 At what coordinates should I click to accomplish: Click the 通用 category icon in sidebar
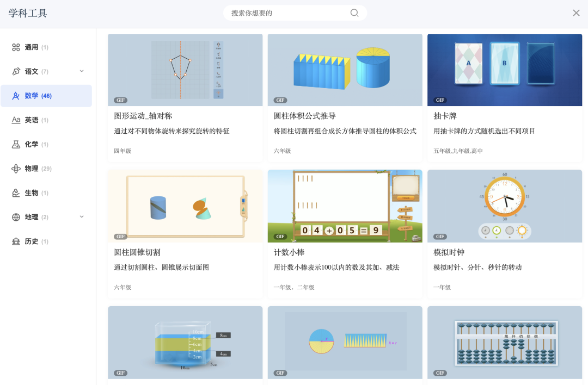click(x=16, y=47)
